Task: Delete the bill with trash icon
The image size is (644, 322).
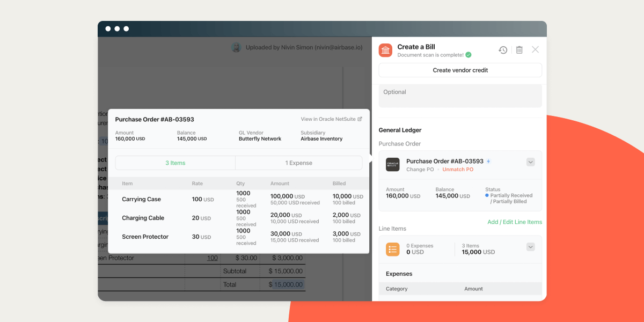Action: pyautogui.click(x=519, y=50)
